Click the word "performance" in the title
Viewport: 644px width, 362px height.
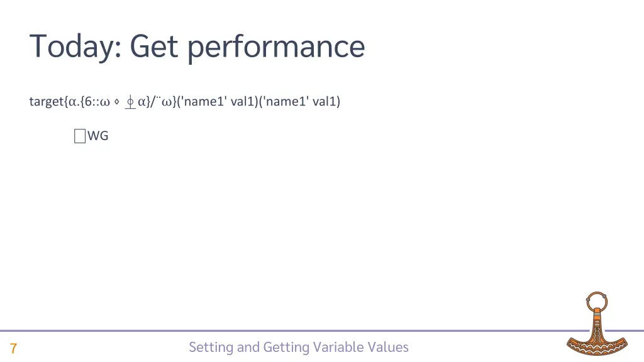[x=275, y=47]
